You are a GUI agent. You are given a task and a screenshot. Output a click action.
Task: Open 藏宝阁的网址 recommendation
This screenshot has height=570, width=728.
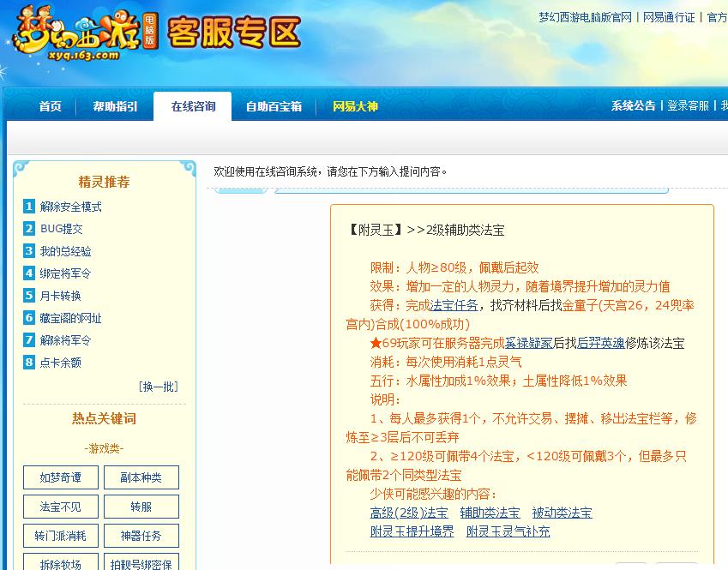70,318
